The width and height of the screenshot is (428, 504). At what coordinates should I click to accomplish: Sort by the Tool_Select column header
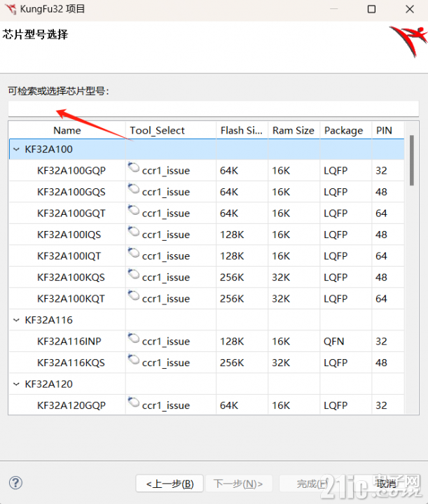pos(171,130)
